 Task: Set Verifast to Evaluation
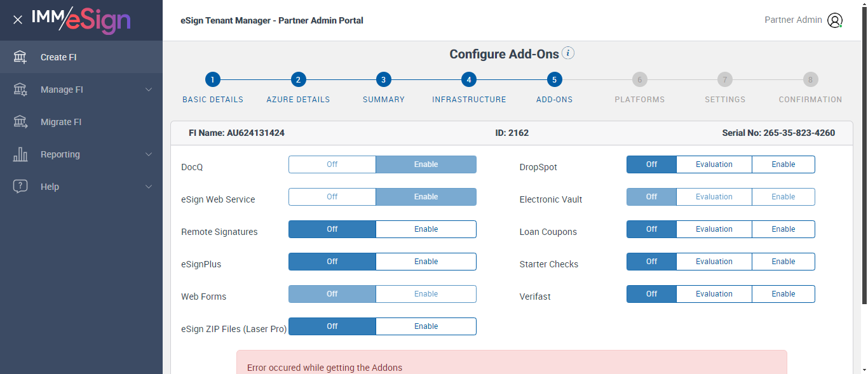[714, 294]
